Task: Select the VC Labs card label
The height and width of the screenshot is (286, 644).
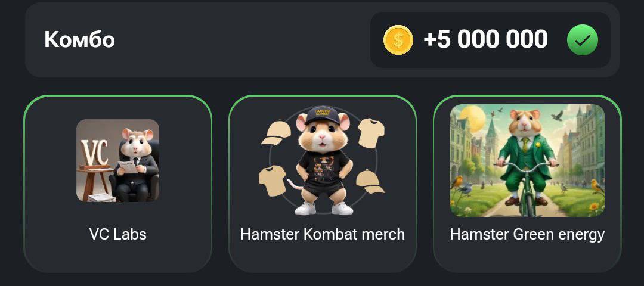Action: point(118,234)
